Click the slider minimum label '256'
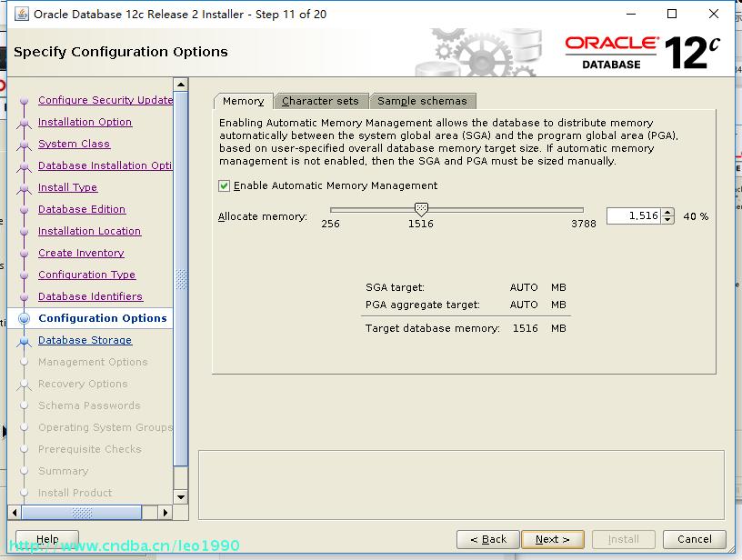The height and width of the screenshot is (560, 742). [330, 224]
